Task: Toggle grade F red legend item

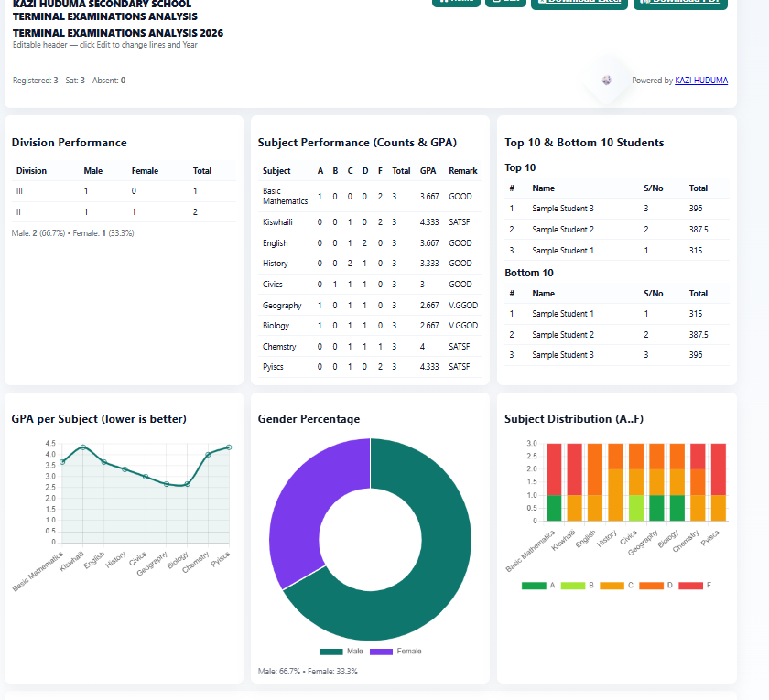Action: [x=695, y=586]
